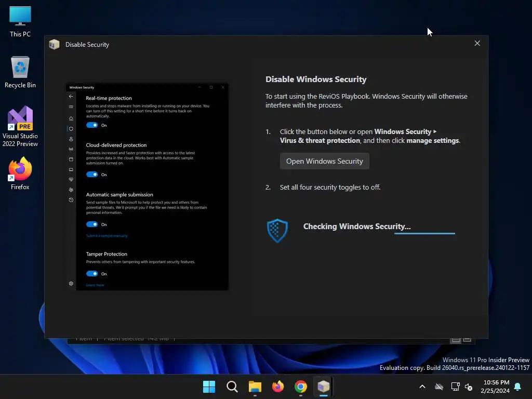Click Settings gear icon in preview sidebar

pyautogui.click(x=71, y=283)
